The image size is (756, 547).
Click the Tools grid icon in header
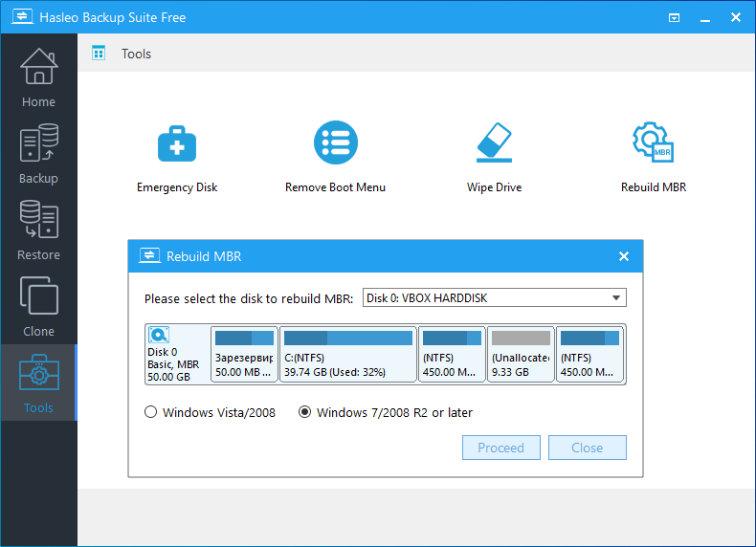coord(99,53)
